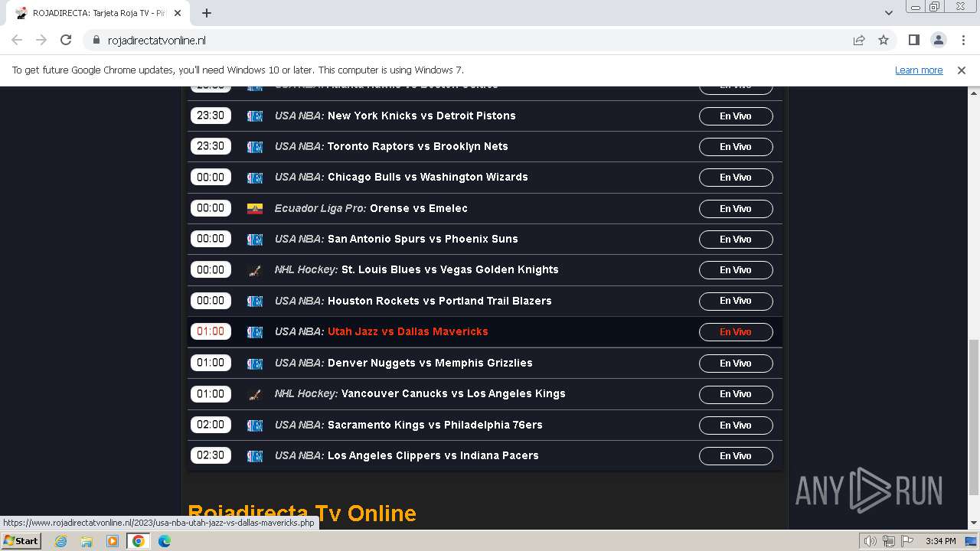980x551 pixels.
Task: Open St. Louis Blues vs Vegas Golden Knights
Action: pos(450,269)
